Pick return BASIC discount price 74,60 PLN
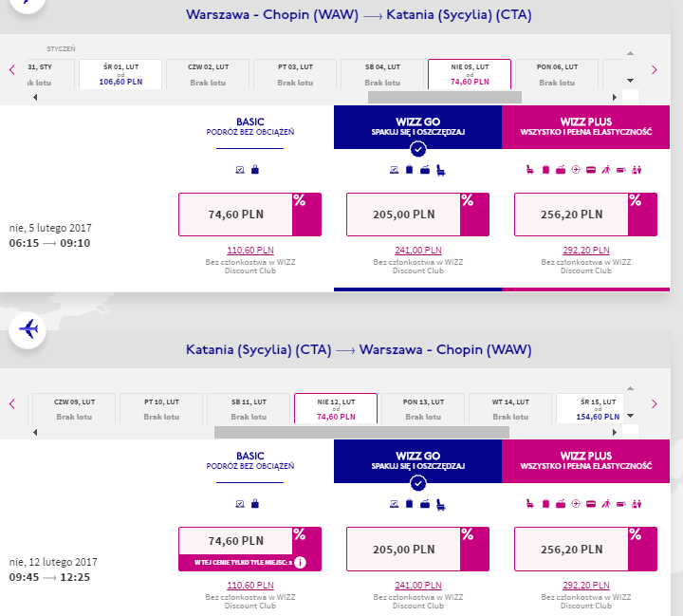The image size is (683, 616). click(250, 549)
